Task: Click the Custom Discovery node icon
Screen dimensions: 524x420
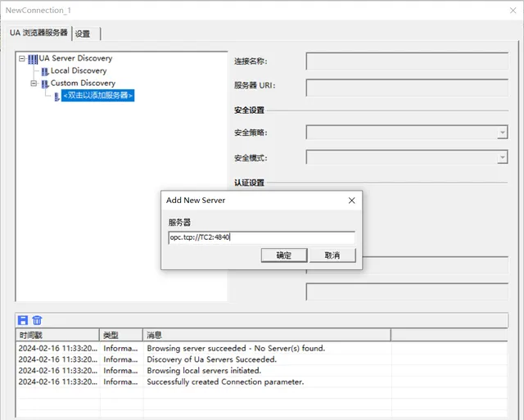Action: (x=45, y=84)
